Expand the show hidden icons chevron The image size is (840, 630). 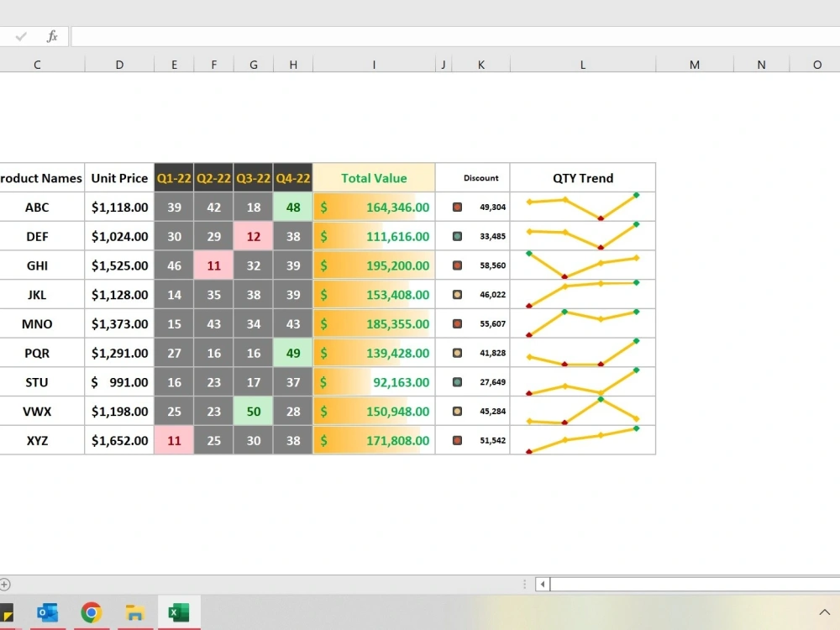click(824, 612)
